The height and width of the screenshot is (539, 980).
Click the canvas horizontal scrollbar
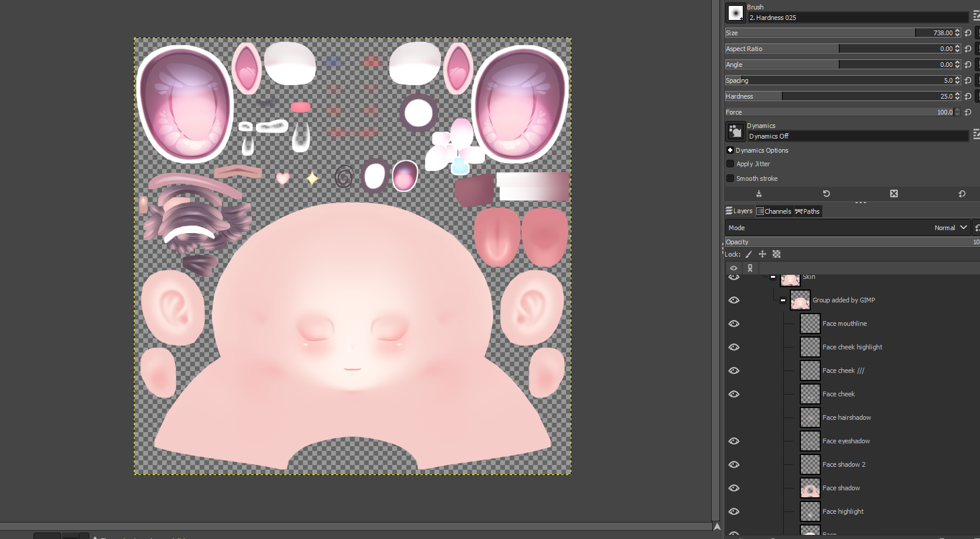[355, 526]
